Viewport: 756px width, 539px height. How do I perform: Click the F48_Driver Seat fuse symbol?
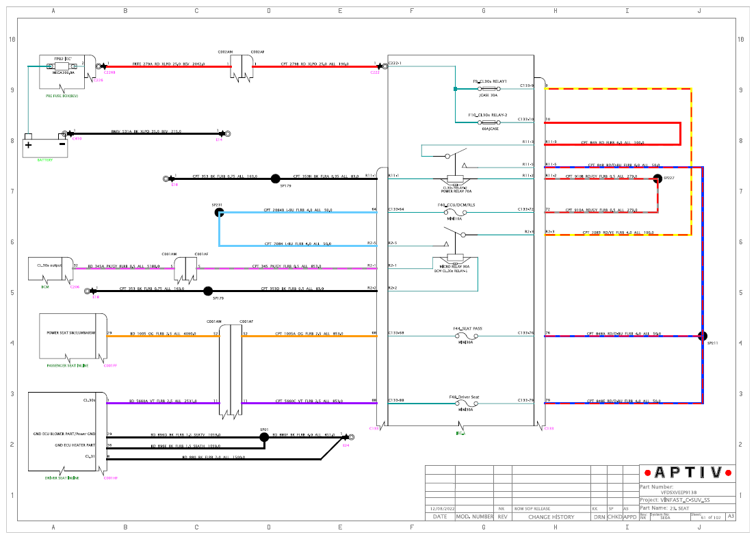pos(466,404)
